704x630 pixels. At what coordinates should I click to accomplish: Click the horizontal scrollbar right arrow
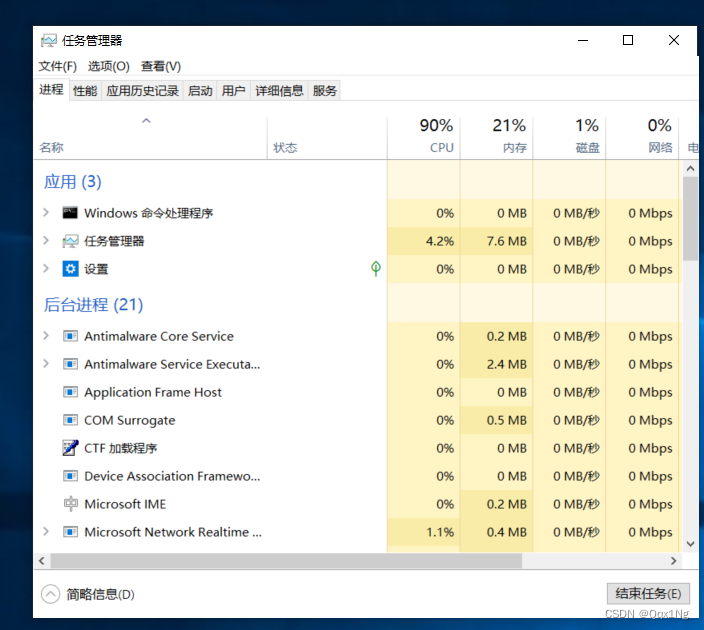point(673,560)
